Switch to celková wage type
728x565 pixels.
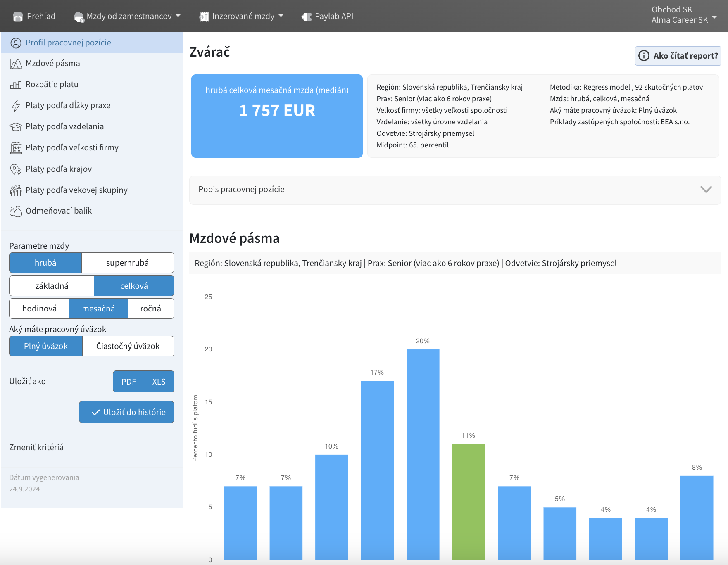tap(134, 286)
